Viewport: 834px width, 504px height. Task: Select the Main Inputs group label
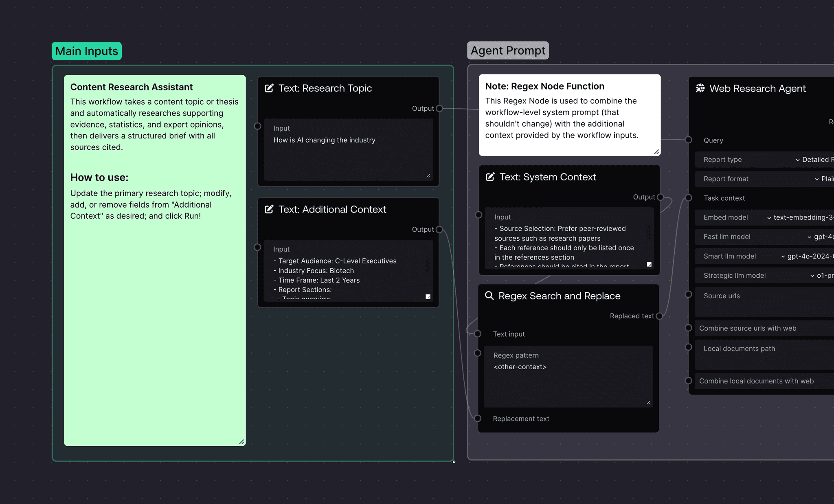click(x=87, y=51)
